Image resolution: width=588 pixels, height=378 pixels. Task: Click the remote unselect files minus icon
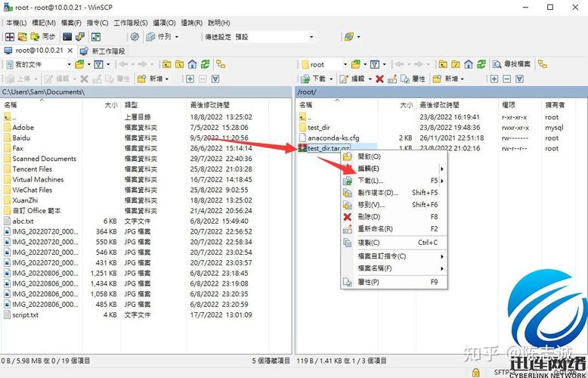506,79
